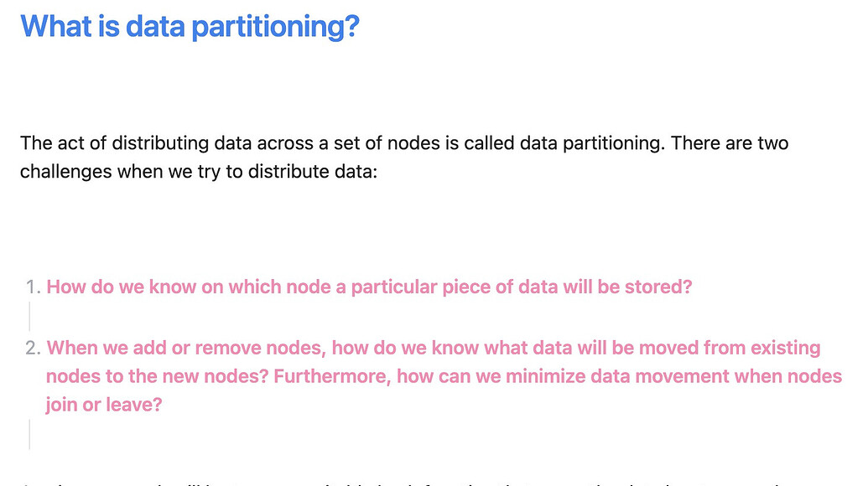Click the vertical bar below second list item
Image resolution: width=868 pixels, height=486 pixels.
[x=30, y=434]
